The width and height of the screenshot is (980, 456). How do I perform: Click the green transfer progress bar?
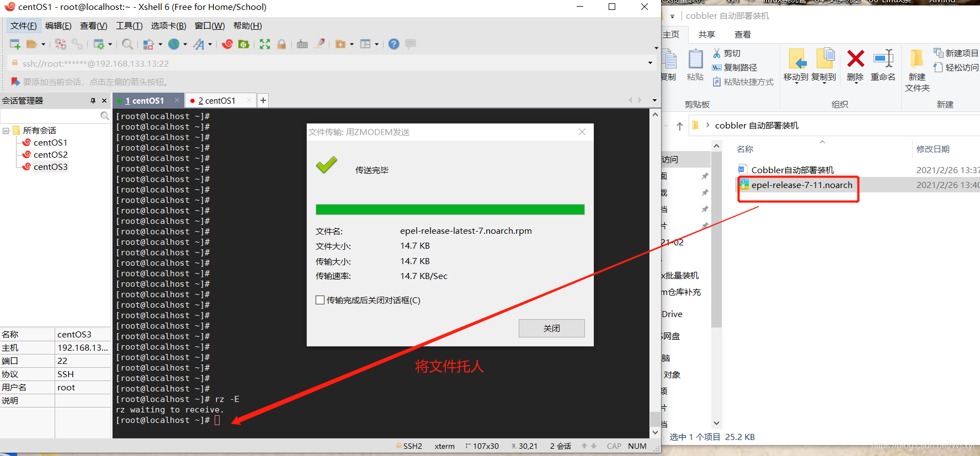click(x=450, y=210)
